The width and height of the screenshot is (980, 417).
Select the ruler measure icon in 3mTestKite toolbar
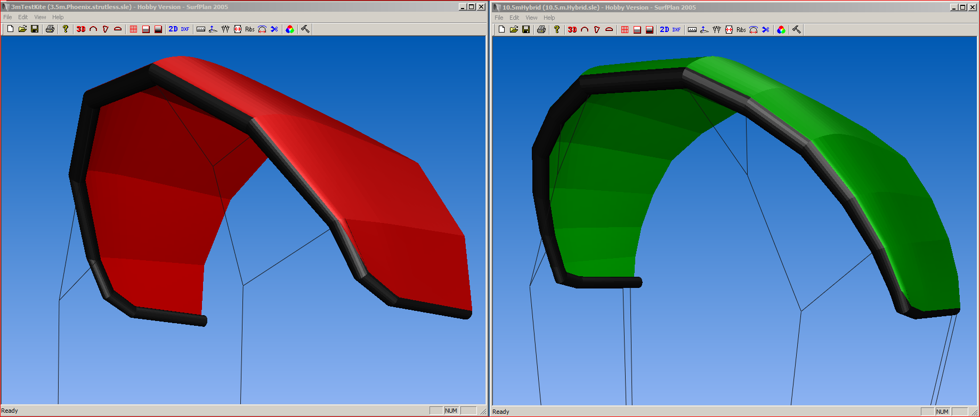[x=201, y=29]
